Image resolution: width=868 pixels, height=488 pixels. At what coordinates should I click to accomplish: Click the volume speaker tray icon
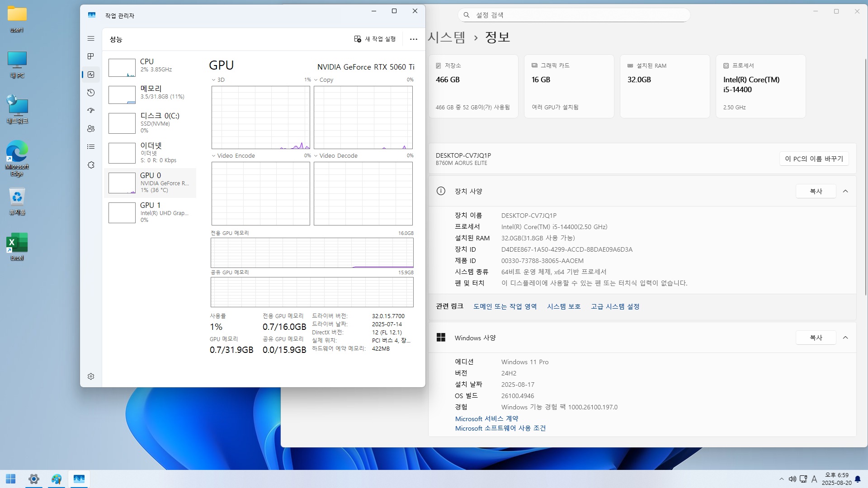pos(792,479)
